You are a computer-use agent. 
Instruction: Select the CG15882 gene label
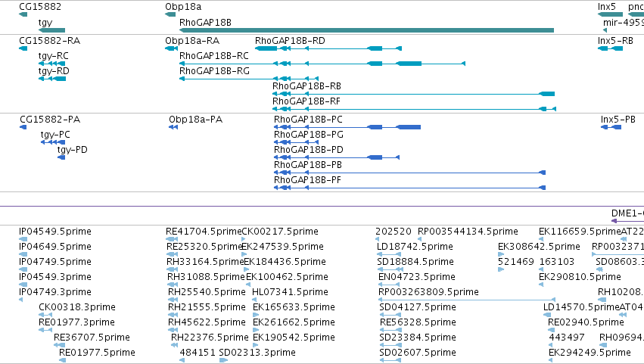click(40, 7)
